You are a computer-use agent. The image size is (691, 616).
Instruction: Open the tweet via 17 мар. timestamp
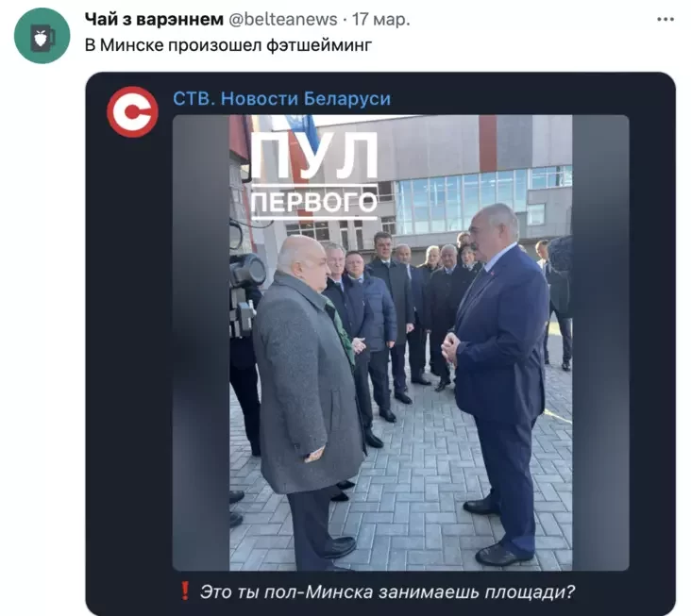click(x=380, y=20)
